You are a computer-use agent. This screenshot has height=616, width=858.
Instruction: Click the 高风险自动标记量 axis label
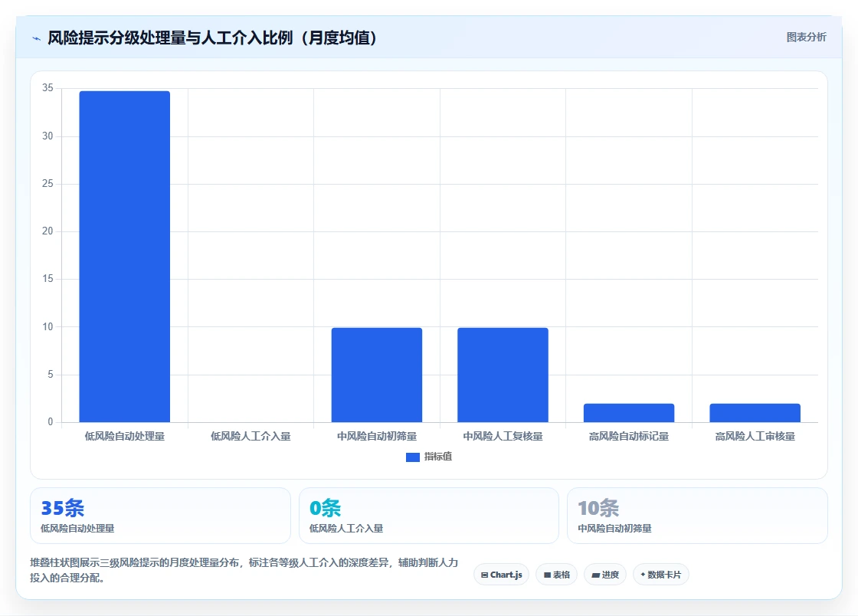coord(629,436)
